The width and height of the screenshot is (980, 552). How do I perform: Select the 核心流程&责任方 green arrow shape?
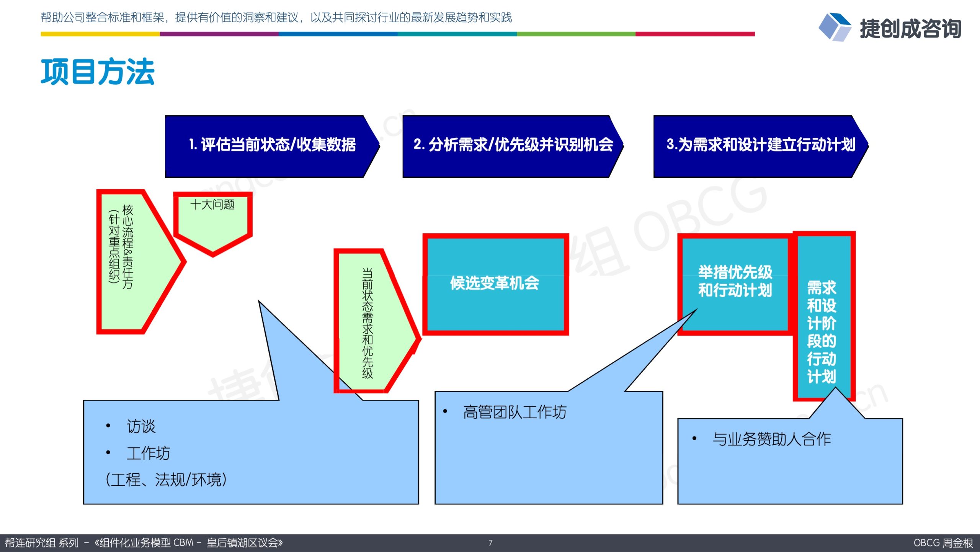[141, 262]
